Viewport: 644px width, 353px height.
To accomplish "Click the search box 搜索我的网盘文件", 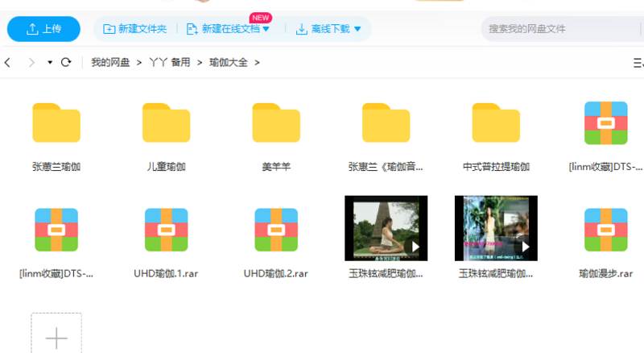I will pyautogui.click(x=555, y=29).
